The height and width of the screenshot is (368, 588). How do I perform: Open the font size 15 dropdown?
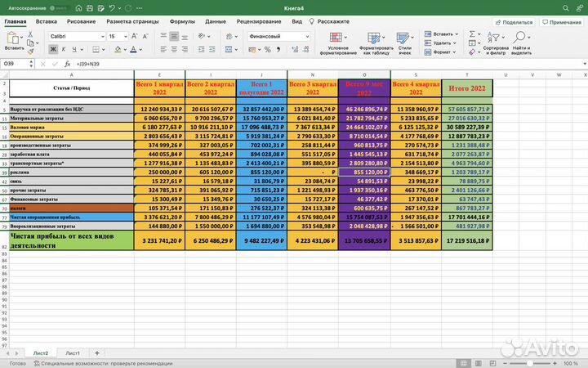(x=125, y=37)
